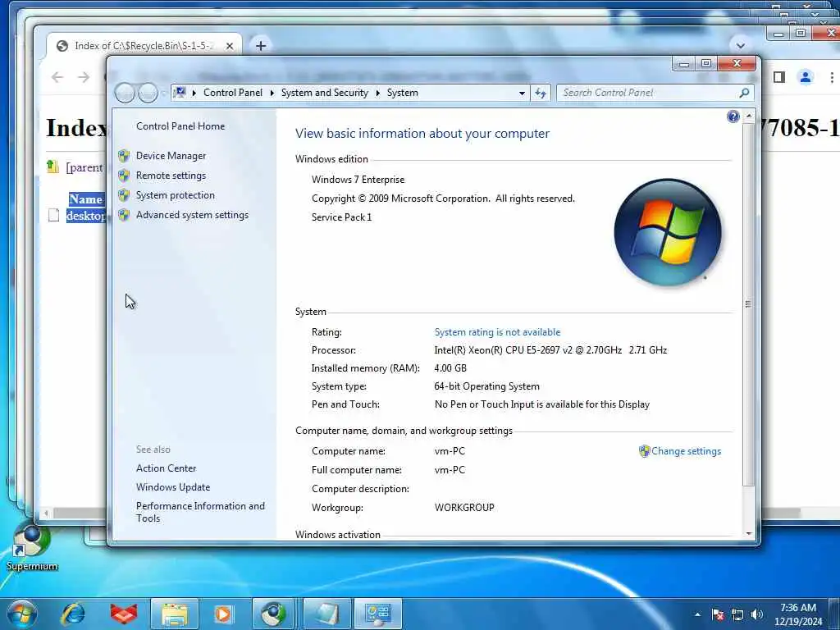Open browser tab search dropdown
This screenshot has height=630, width=840.
point(741,46)
